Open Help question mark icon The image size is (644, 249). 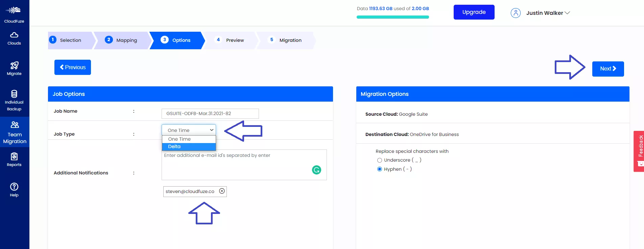14,187
